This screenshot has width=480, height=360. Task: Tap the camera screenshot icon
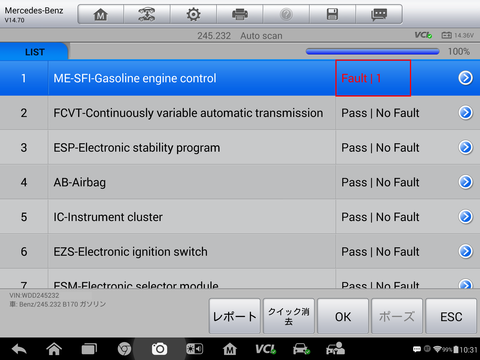click(159, 349)
